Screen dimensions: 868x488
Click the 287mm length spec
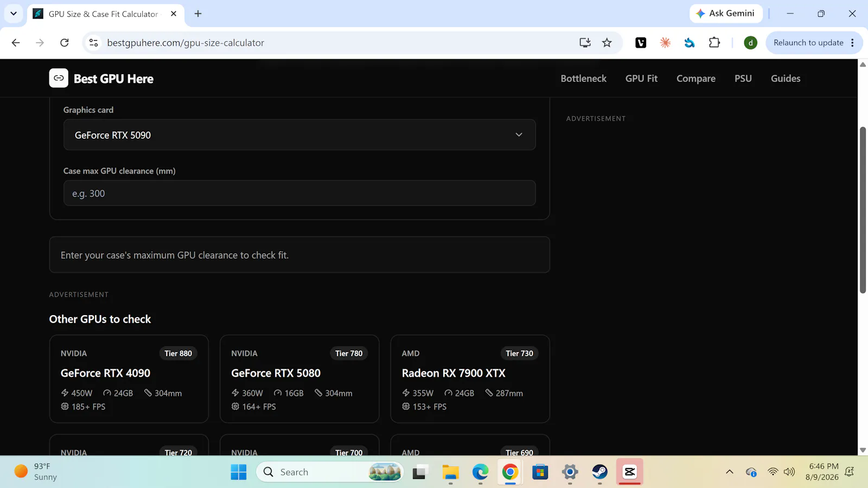coord(504,393)
